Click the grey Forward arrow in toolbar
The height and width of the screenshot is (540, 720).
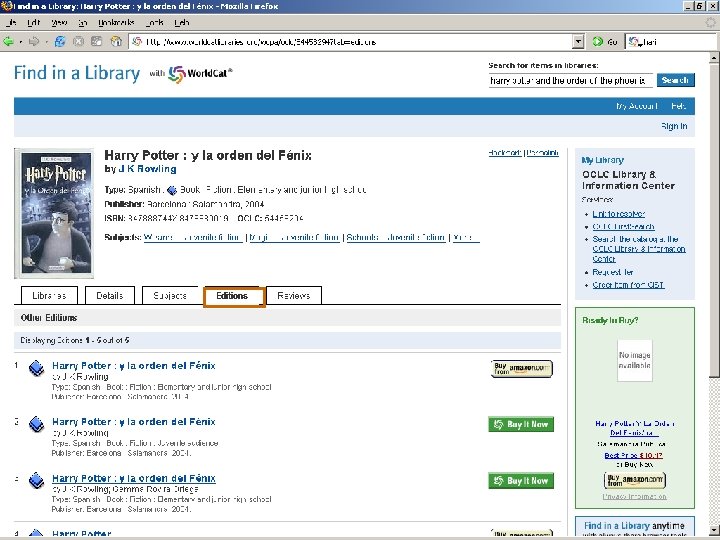tap(34, 42)
